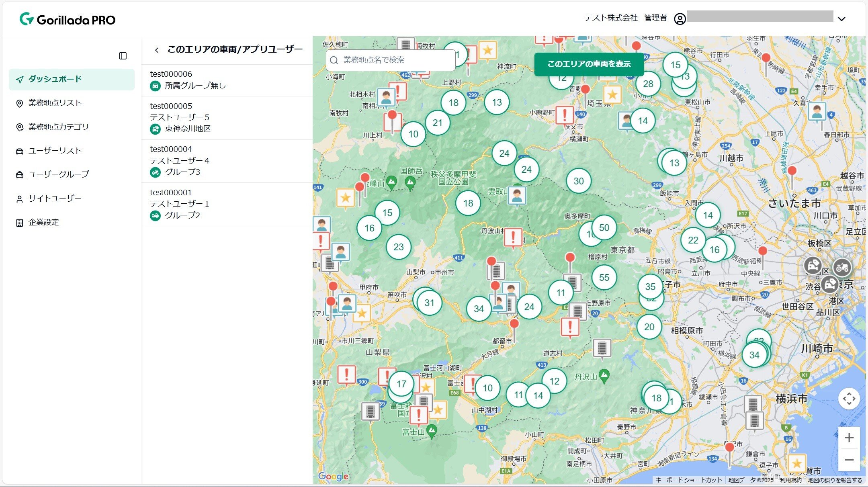Click the user profile avatar icon
Screen dimensions: 868x487
pos(680,19)
